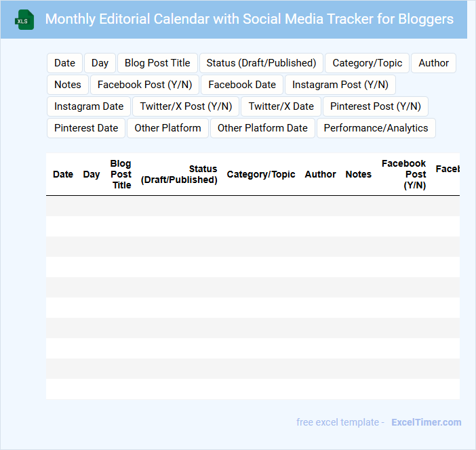Click the Status (Draft/Published) column header
The height and width of the screenshot is (450, 476).
point(179,174)
